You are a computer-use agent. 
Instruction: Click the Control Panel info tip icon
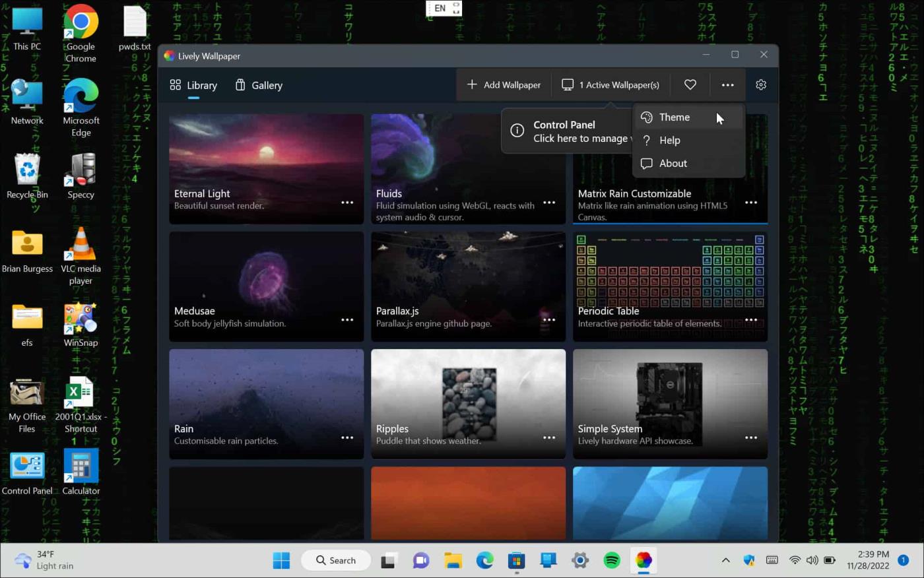click(517, 131)
